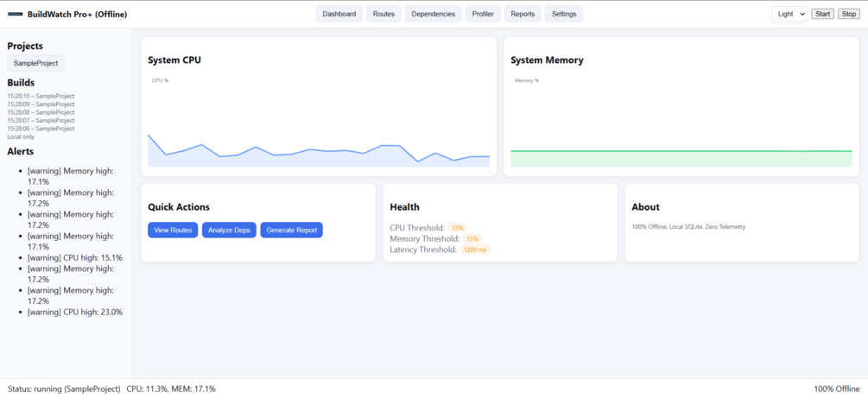The width and height of the screenshot is (868, 398).
Task: Select the 15:28:06 SampleProject build entry
Action: coord(41,129)
